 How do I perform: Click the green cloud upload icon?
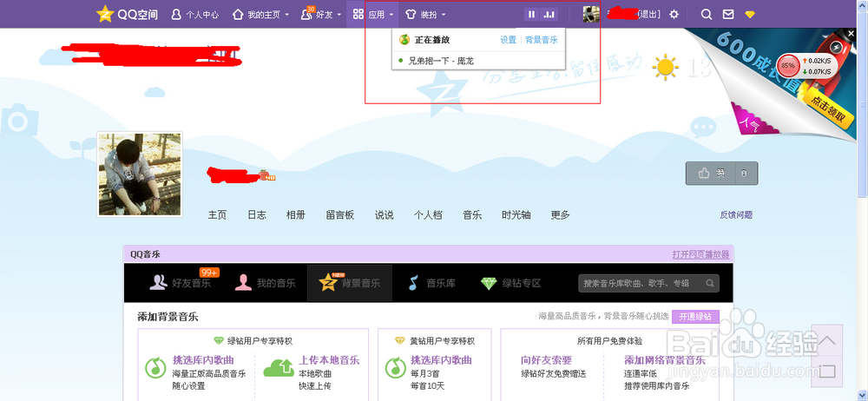click(279, 367)
